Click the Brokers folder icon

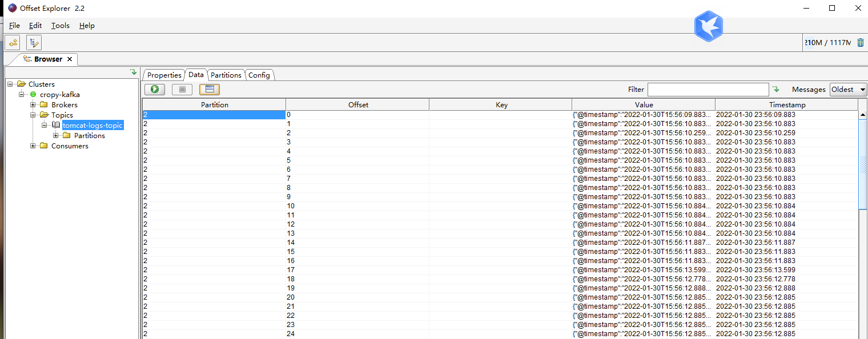[x=43, y=105]
